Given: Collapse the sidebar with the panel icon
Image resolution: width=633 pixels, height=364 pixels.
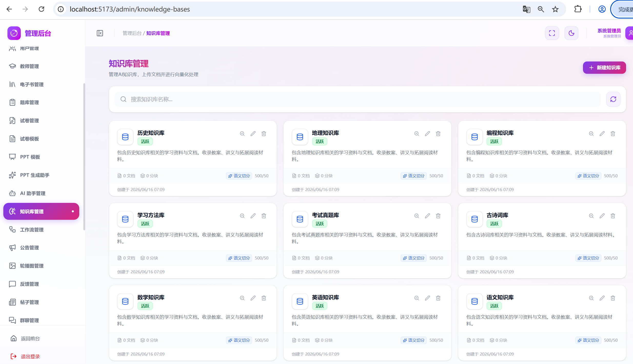Looking at the screenshot, I should tap(100, 33).
